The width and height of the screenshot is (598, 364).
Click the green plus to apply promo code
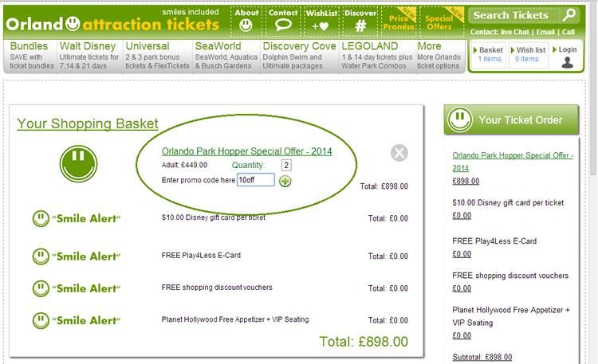285,181
